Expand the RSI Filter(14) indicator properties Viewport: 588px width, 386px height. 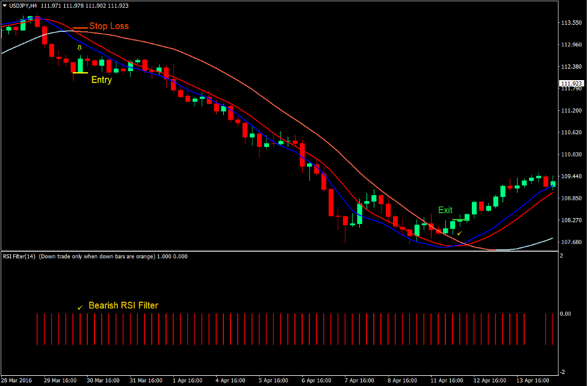18,256
